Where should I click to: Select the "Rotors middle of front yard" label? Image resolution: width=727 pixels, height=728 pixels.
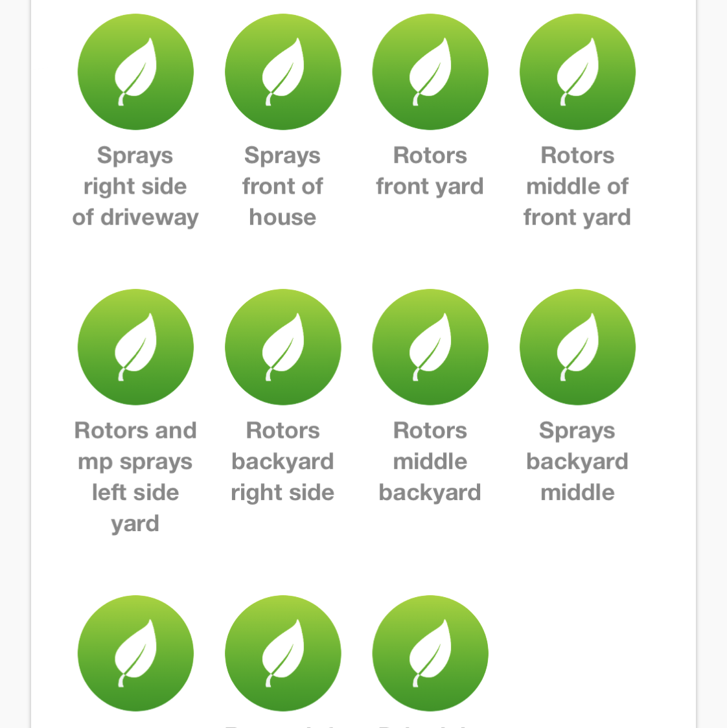pyautogui.click(x=577, y=187)
